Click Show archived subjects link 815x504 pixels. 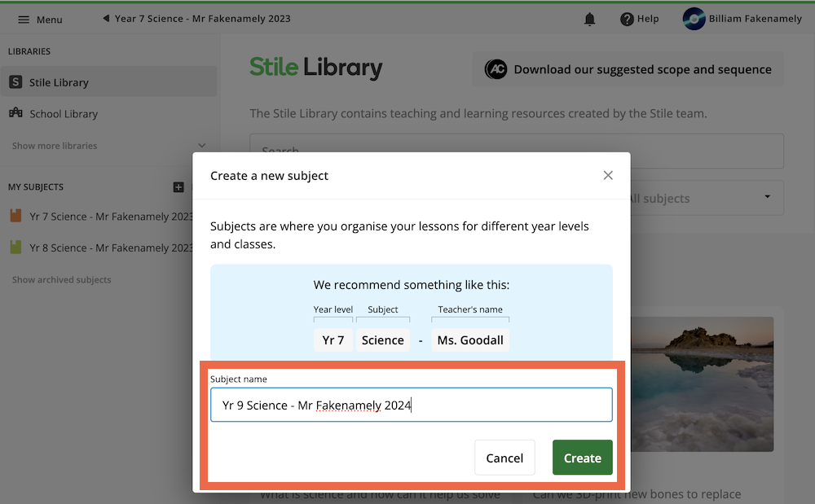coord(62,279)
